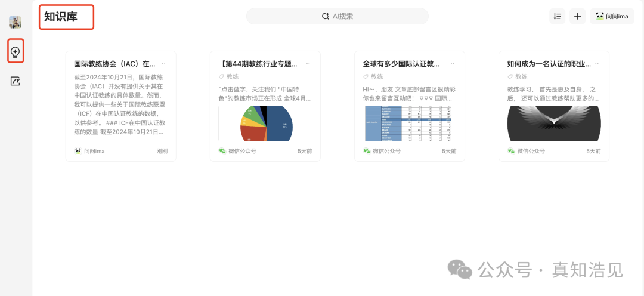
Task: Click the data table thumbnail
Action: coord(410,124)
